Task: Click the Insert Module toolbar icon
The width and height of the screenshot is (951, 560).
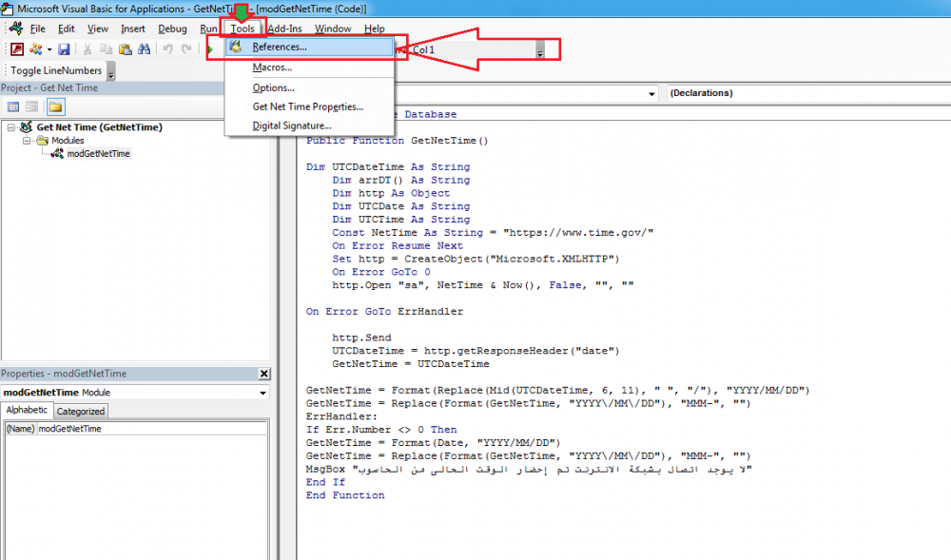Action: click(36, 49)
